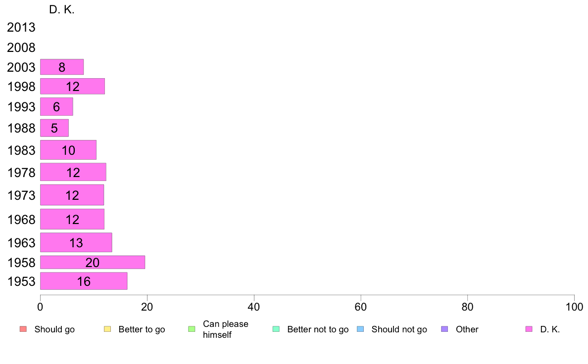Click the purple Other legend swatch
The image size is (588, 364).
[444, 329]
